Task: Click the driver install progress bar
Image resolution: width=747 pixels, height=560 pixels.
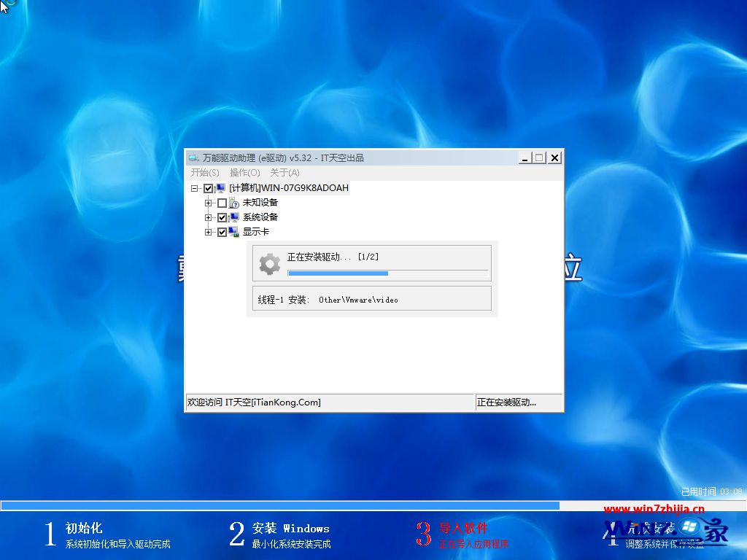Action: (x=388, y=273)
